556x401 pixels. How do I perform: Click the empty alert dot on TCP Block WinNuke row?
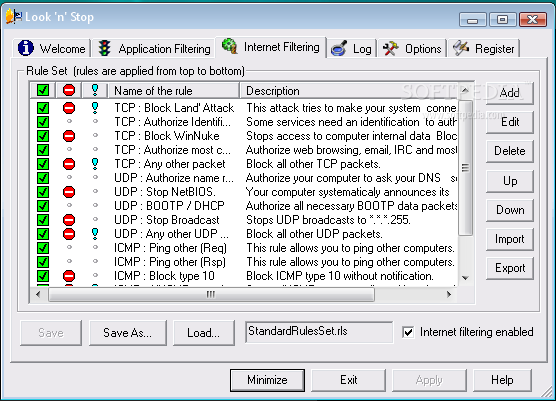point(95,135)
